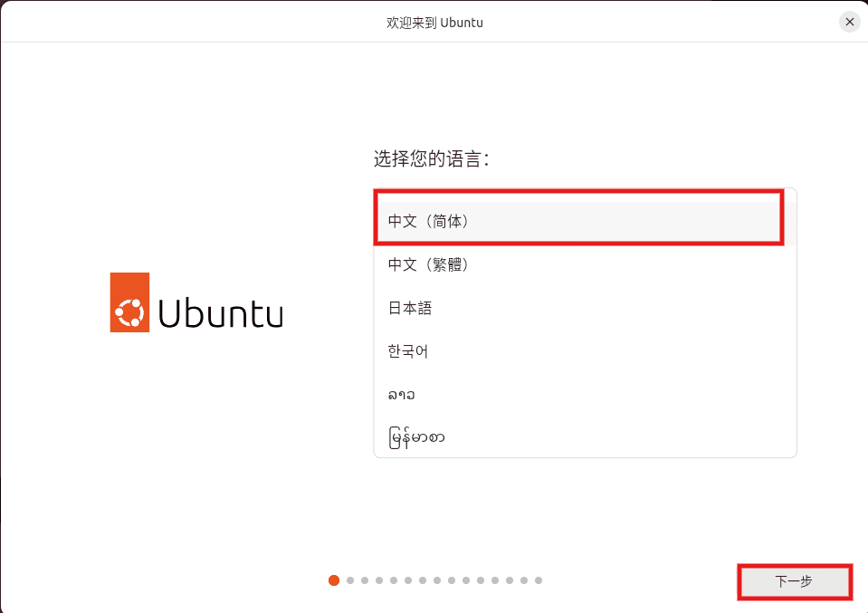Choose 日本語 from the language list
The width and height of the screenshot is (868, 613).
[x=585, y=308]
